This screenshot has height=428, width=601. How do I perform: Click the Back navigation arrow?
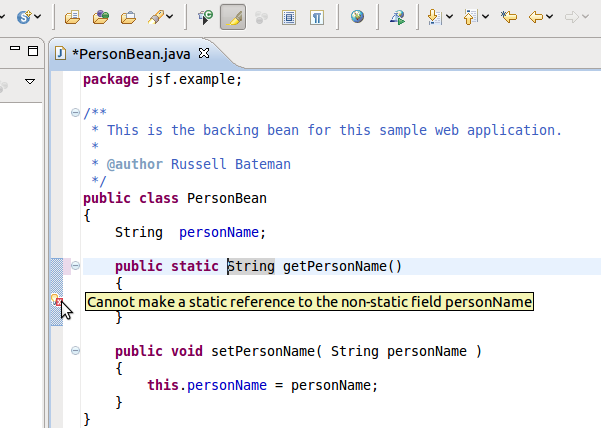click(536, 17)
